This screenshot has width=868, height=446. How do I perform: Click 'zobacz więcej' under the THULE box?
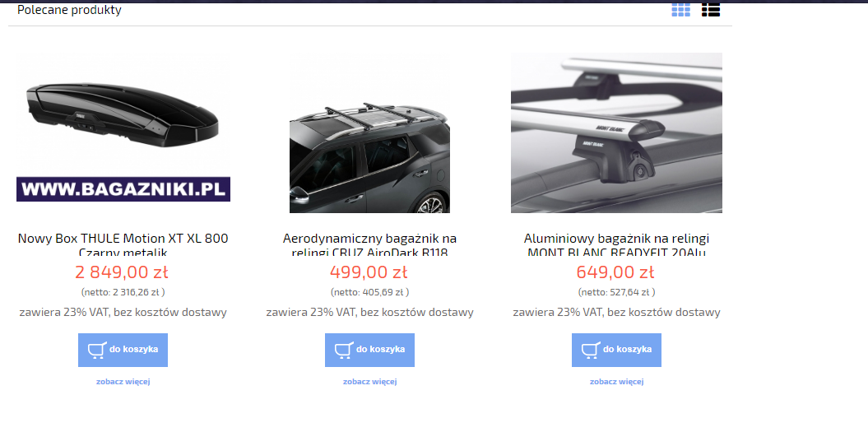coord(123,381)
